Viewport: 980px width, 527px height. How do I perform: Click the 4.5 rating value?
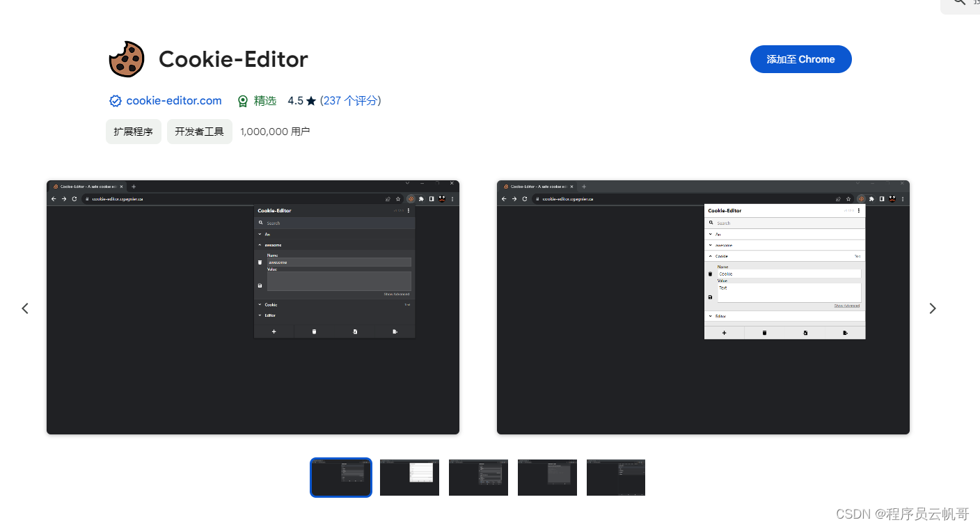295,101
